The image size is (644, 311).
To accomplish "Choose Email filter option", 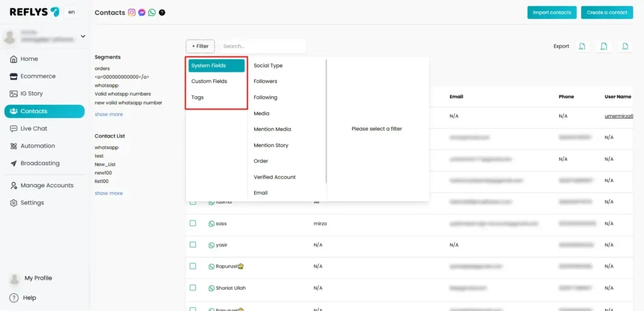I will click(x=261, y=193).
